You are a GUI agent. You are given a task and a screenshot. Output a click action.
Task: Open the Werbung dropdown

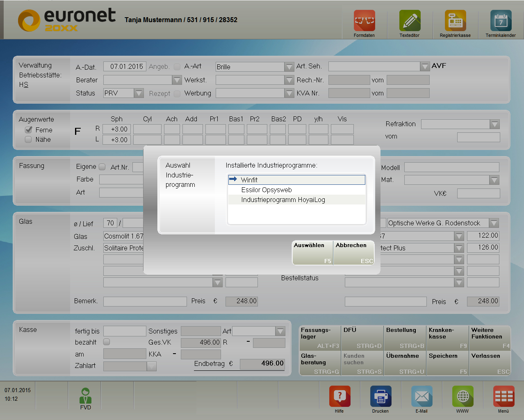[289, 93]
